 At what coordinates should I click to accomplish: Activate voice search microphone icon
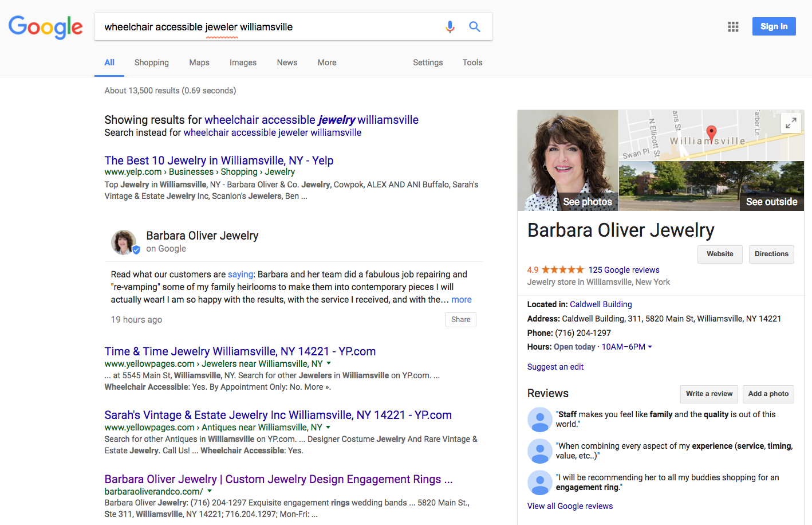pyautogui.click(x=450, y=26)
